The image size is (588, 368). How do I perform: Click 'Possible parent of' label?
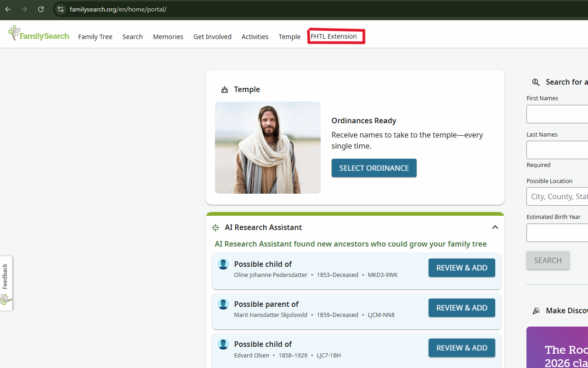(266, 304)
